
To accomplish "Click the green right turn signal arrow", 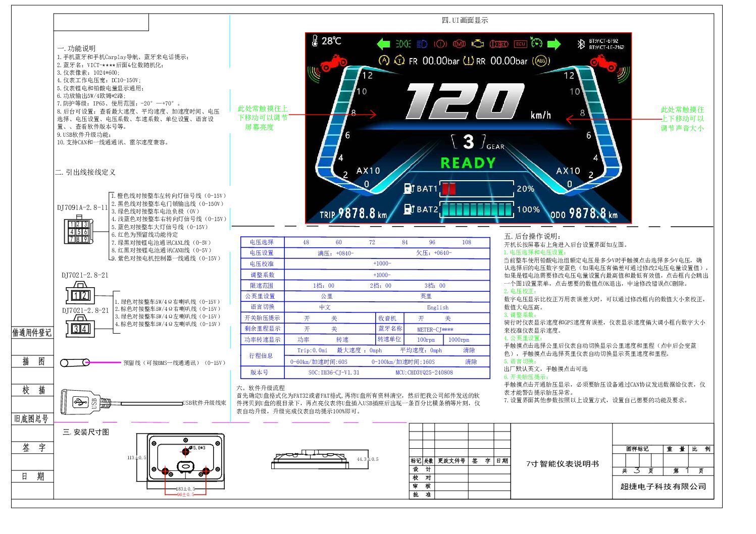I will [x=554, y=44].
